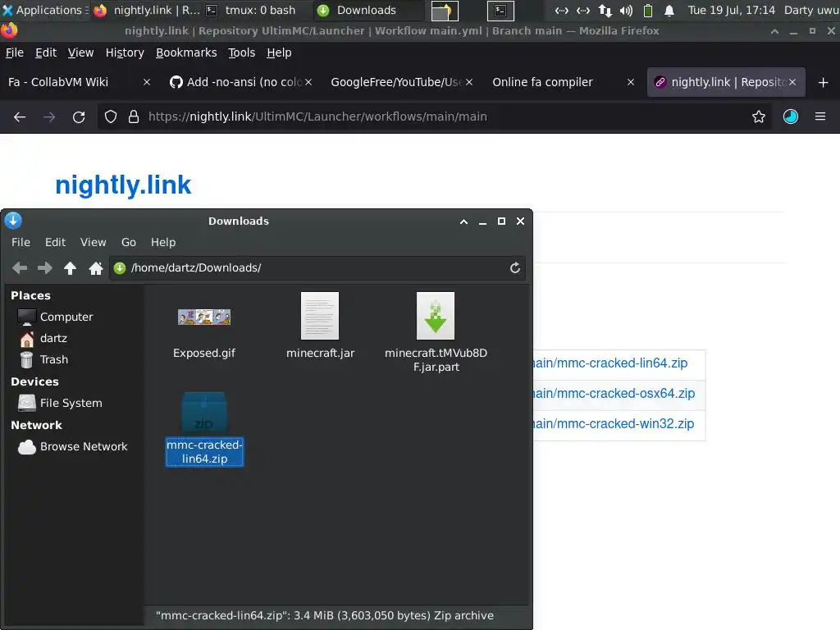Open mmc-cracked-lin64.zip download link
This screenshot has height=630, width=840.
(x=610, y=363)
